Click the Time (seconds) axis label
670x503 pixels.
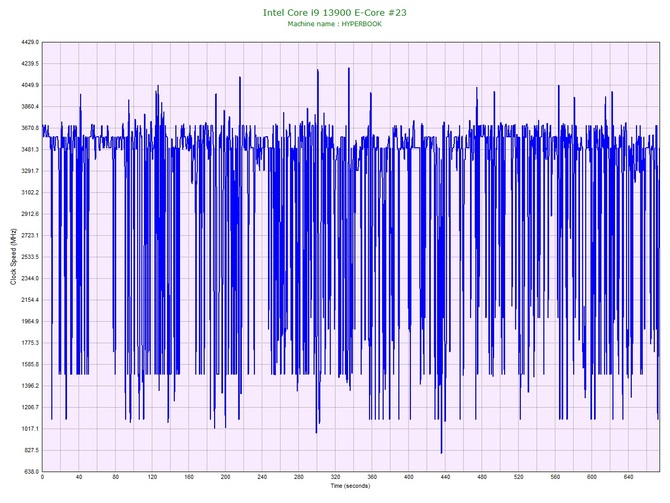pos(352,487)
